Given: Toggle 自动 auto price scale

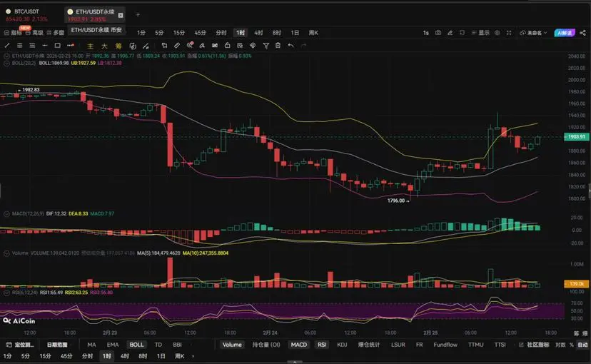Looking at the screenshot, I should coord(583,345).
